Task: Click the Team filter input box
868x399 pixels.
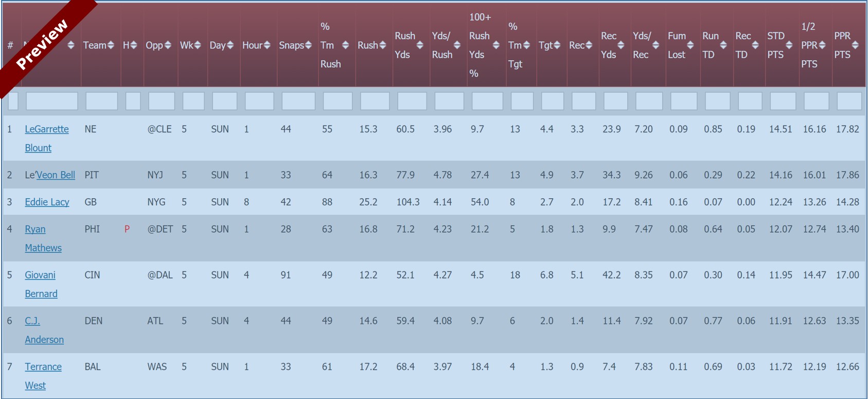Action: (101, 101)
